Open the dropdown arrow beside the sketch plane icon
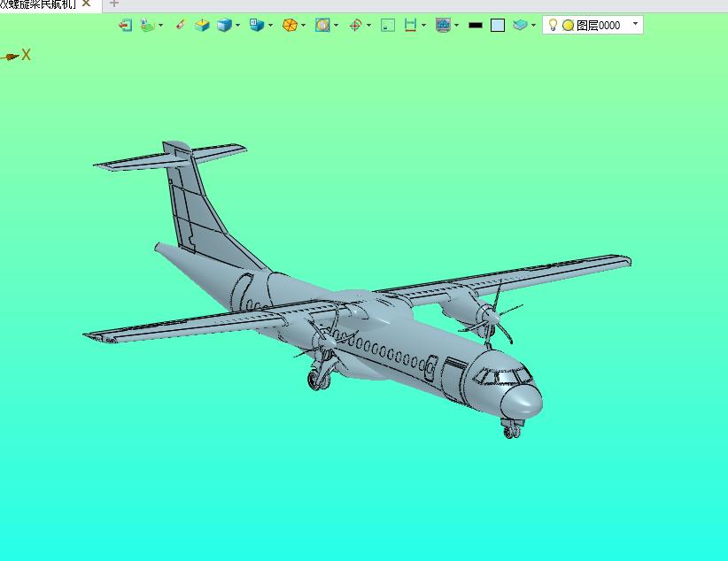The height and width of the screenshot is (561, 728). [x=160, y=25]
